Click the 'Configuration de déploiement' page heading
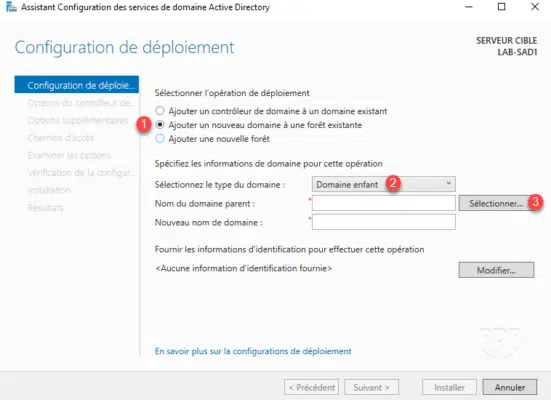 tap(124, 47)
